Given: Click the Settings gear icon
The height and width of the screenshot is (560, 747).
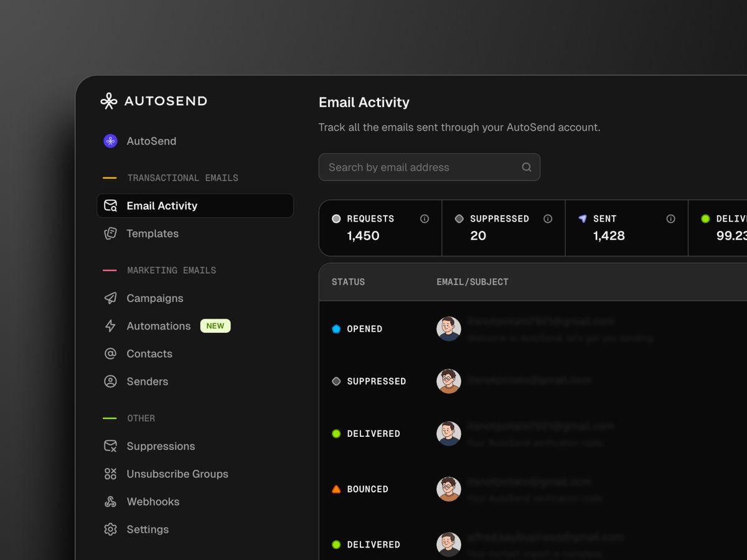Looking at the screenshot, I should click(x=110, y=530).
